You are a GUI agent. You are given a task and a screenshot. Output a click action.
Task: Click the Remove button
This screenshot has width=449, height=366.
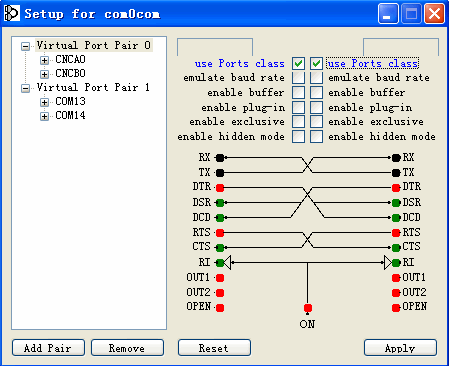(x=127, y=348)
